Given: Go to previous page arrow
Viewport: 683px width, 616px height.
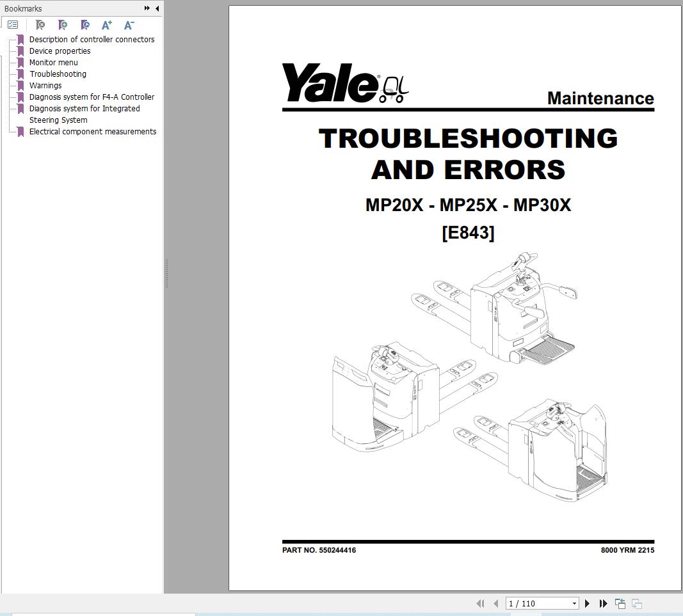Looking at the screenshot, I should [496, 603].
